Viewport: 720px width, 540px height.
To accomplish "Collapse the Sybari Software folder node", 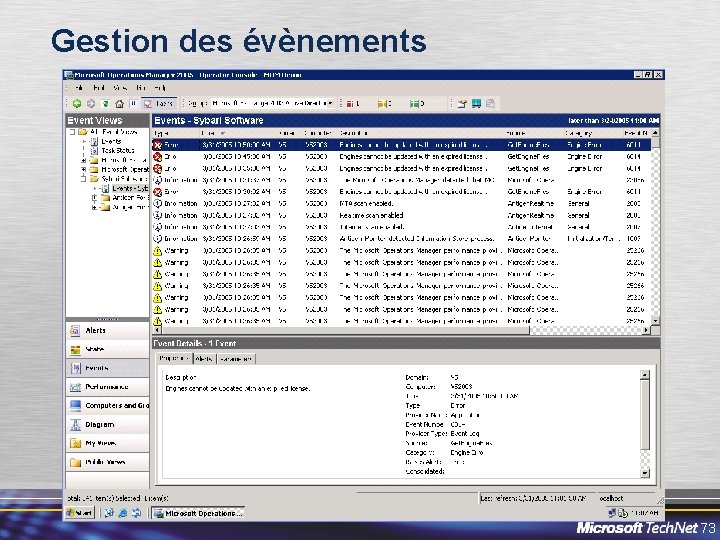I will [x=84, y=179].
